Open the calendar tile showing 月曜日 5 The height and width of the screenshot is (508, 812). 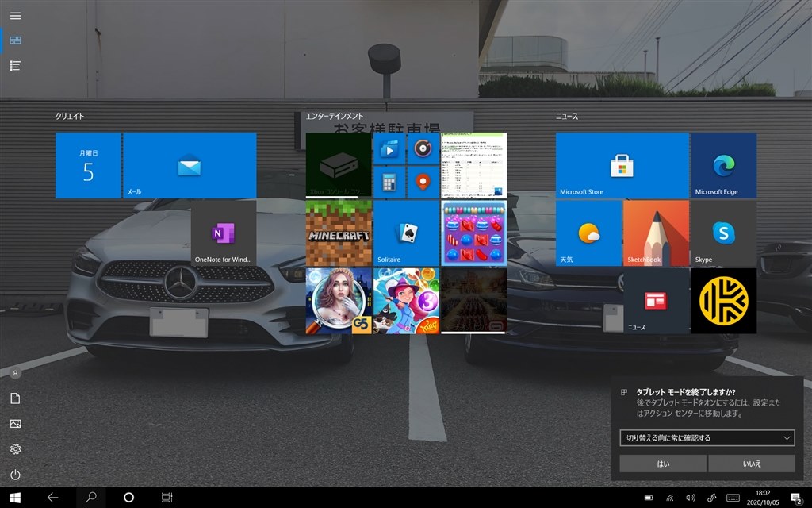point(88,165)
